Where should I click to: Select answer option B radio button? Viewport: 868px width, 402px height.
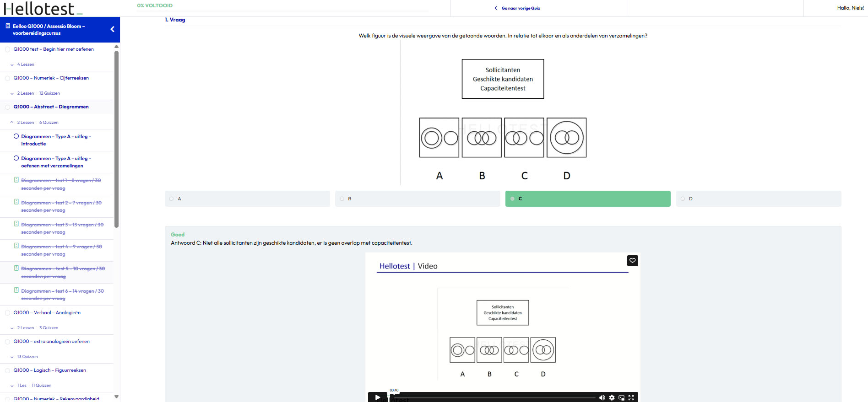click(342, 199)
